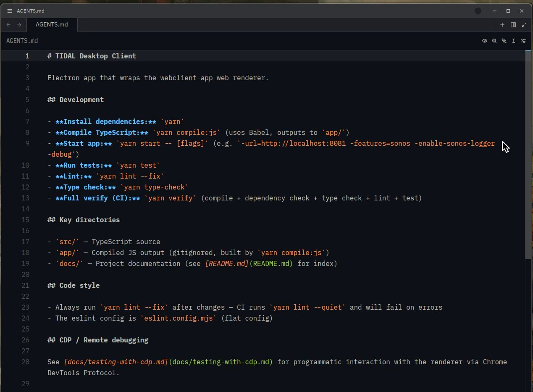The height and width of the screenshot is (392, 533).
Task: Click the 'Electron app that wraps' line
Action: (158, 78)
